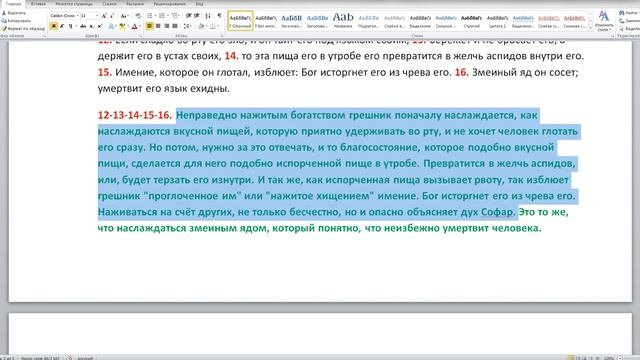640x360 pixels.
Task: Apply the Без интервала style
Action: click(266, 21)
